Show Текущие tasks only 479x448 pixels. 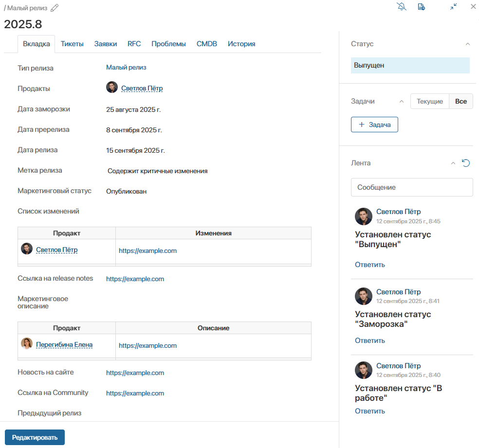point(430,101)
